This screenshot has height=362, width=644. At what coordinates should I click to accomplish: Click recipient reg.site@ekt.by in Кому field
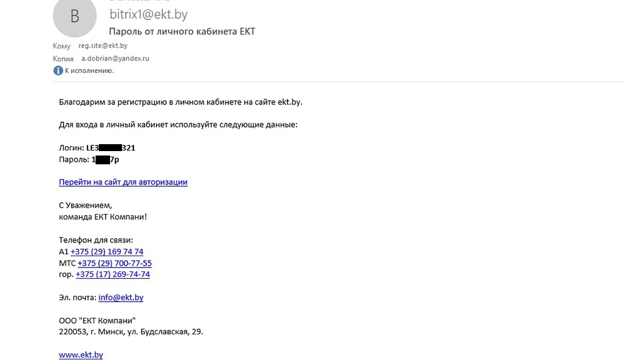[x=103, y=46]
